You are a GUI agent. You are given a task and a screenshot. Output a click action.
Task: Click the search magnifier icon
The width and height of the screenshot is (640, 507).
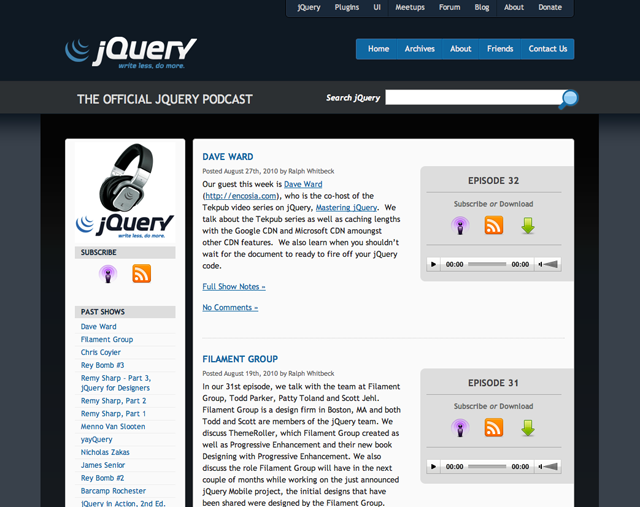pos(569,99)
